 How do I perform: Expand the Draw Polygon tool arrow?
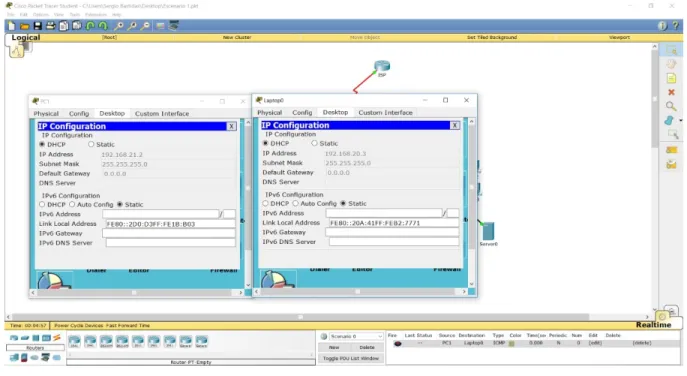(x=680, y=121)
